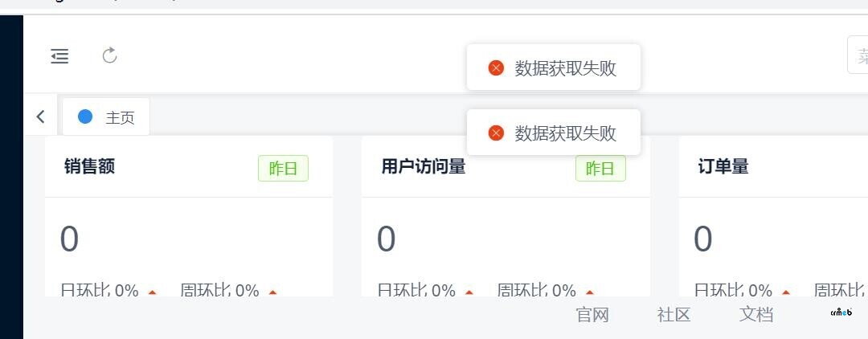Click the 昨日 tag on the 用户访问量 card
This screenshot has width=868, height=339.
(x=600, y=169)
